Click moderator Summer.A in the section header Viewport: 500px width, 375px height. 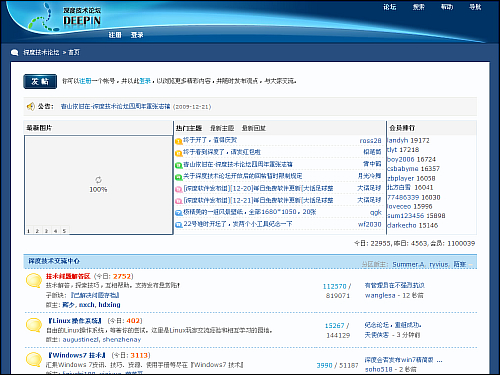point(408,265)
